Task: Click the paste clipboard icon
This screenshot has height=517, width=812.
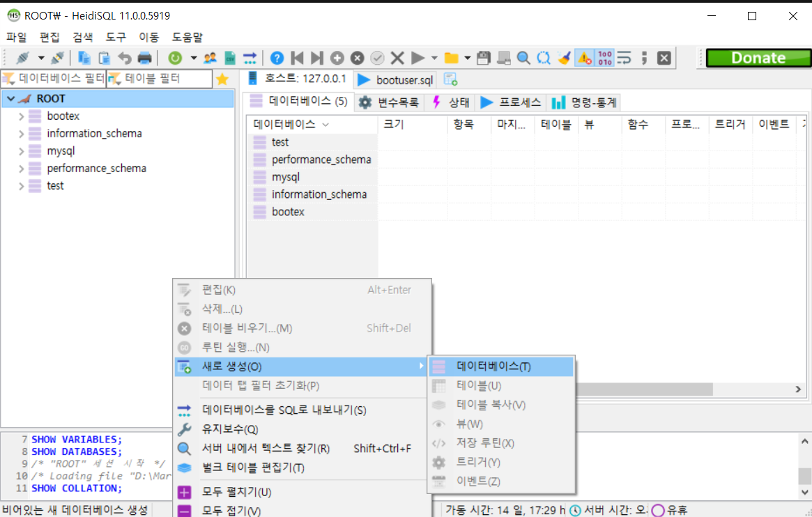Action: [104, 58]
